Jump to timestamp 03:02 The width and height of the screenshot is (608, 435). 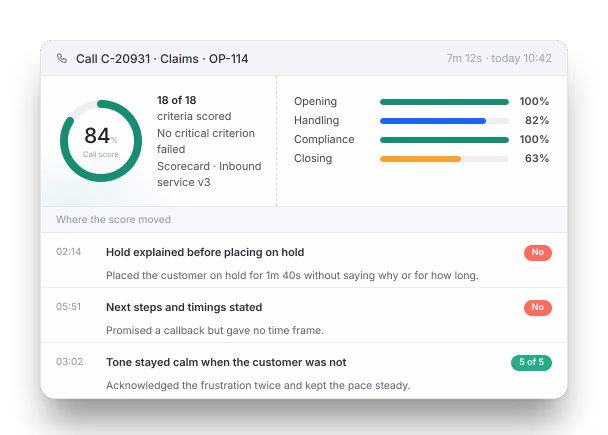pos(69,362)
